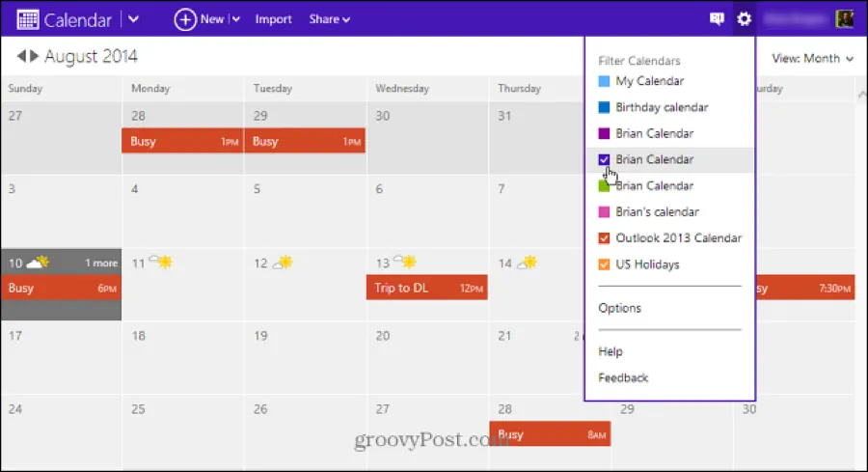Uncheck Outlook 2013 Calendar checkbox
The image size is (868, 472).
(x=604, y=238)
